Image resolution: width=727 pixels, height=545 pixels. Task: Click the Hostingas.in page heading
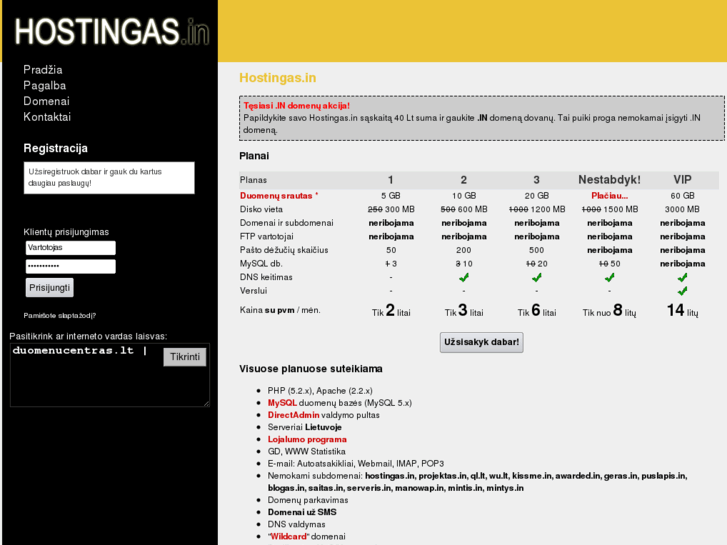(x=277, y=78)
